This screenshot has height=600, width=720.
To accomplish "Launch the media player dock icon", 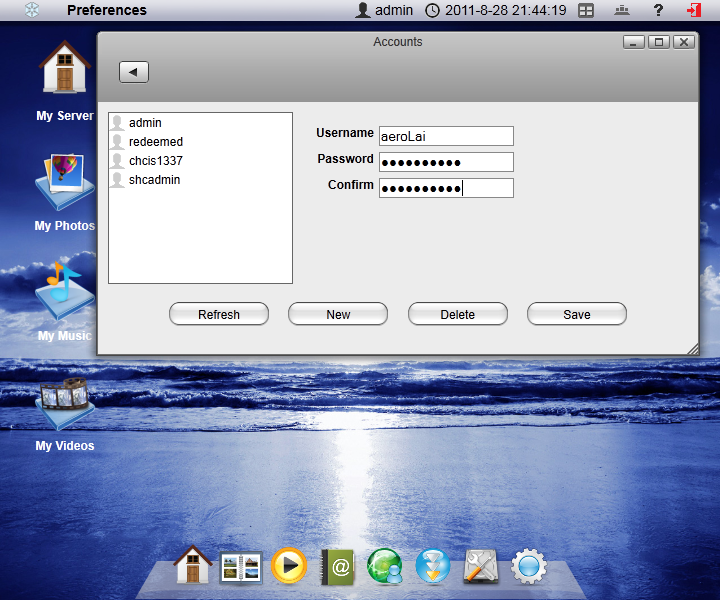I will (289, 566).
